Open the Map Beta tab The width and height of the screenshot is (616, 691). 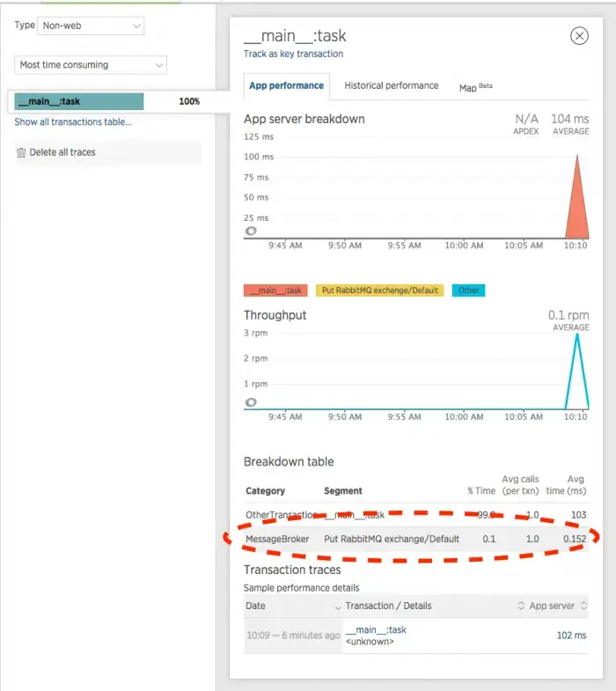coord(475,87)
